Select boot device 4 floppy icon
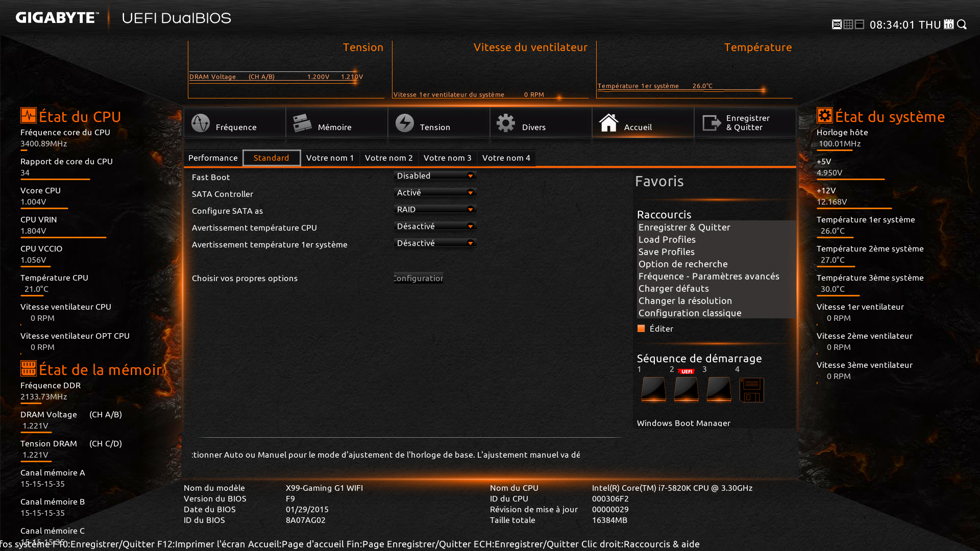The image size is (980, 551). click(752, 390)
